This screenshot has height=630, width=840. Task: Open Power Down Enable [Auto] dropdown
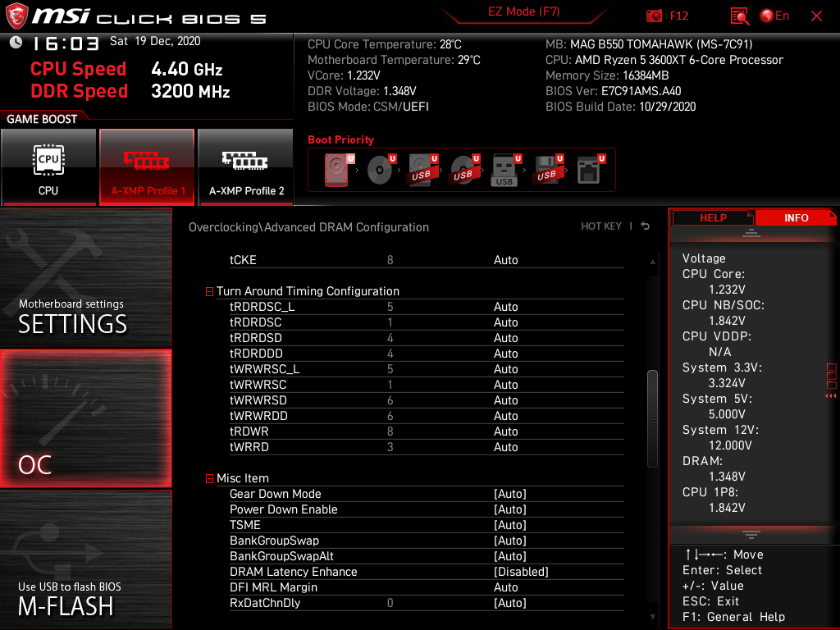pyautogui.click(x=510, y=509)
